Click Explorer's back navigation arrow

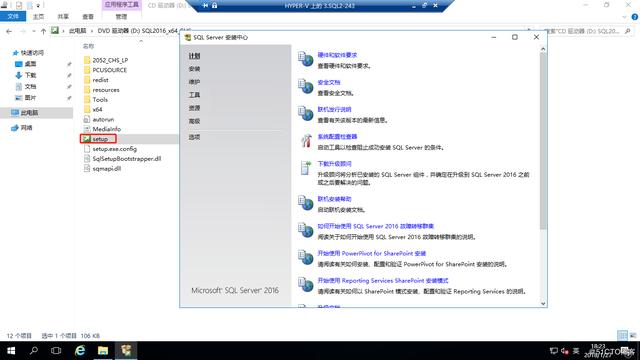(9, 31)
